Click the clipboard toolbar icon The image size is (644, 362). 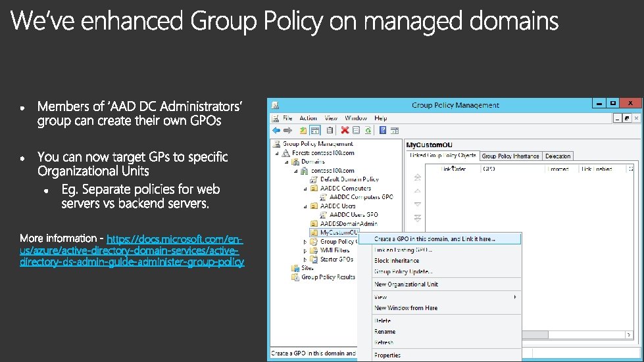click(x=330, y=130)
